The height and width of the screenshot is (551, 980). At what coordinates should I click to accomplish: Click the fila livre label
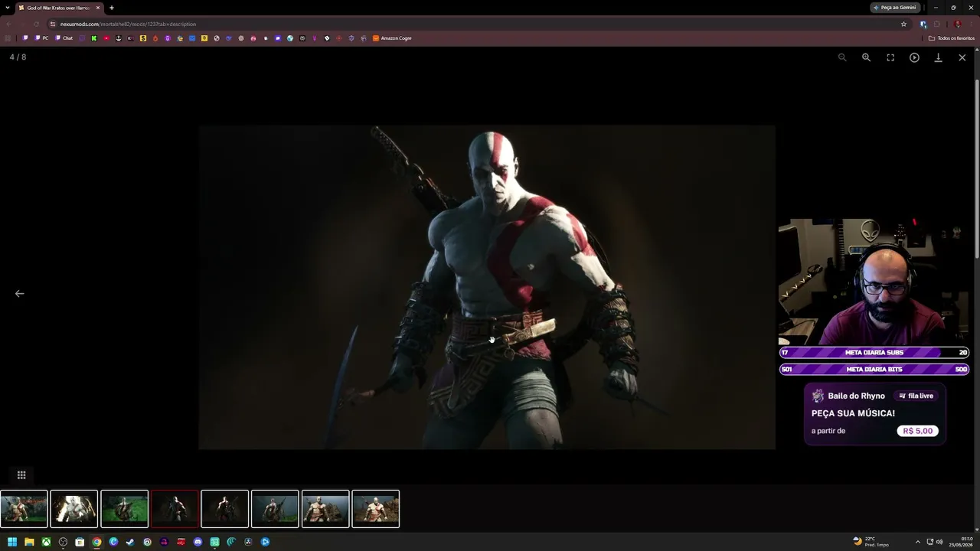pos(916,396)
